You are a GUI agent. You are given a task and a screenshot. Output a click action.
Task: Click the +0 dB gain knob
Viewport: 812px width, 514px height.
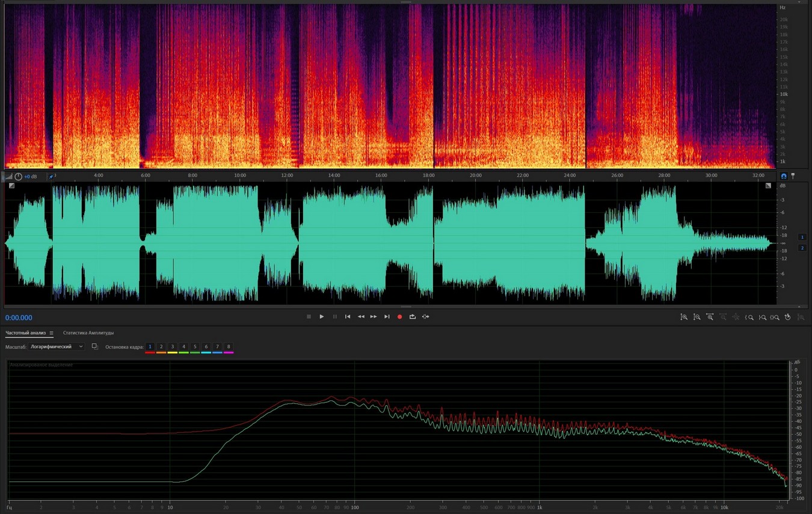point(19,177)
